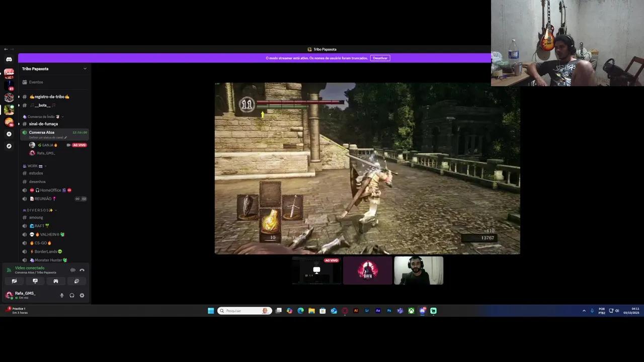This screenshot has height=362, width=644.
Task: Open the desenhos text channel
Action: point(54,182)
